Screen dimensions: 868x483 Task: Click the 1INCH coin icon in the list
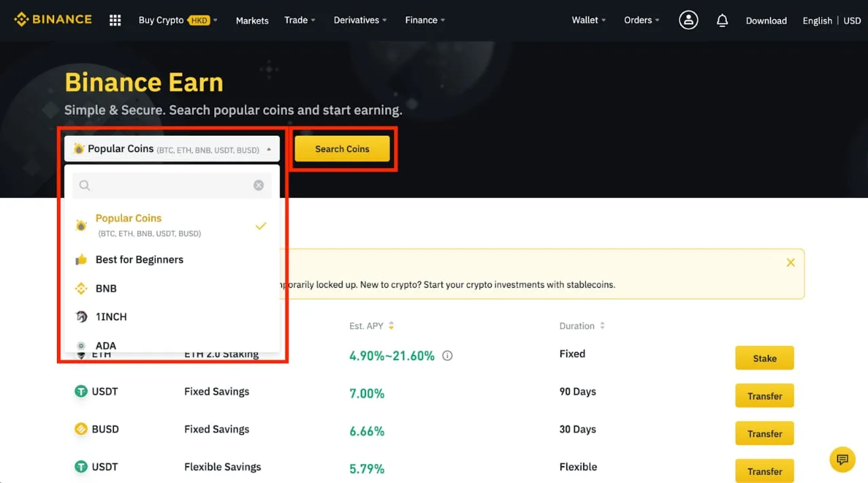pos(81,317)
